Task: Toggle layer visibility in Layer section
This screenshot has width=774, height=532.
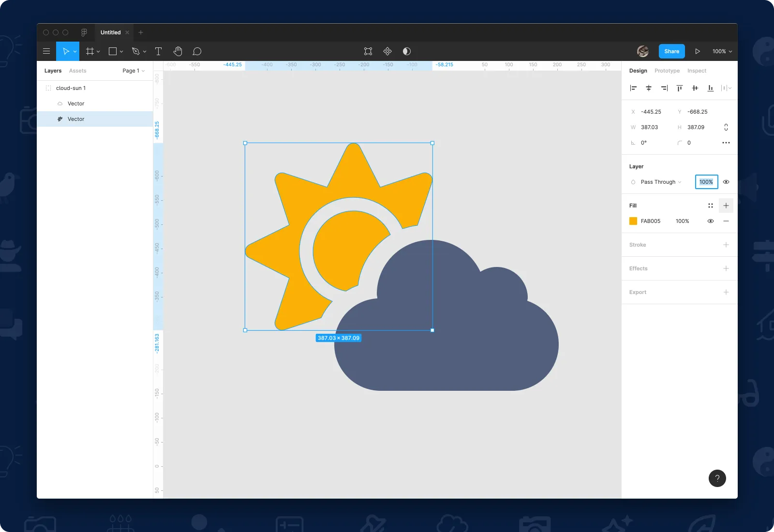Action: (726, 182)
